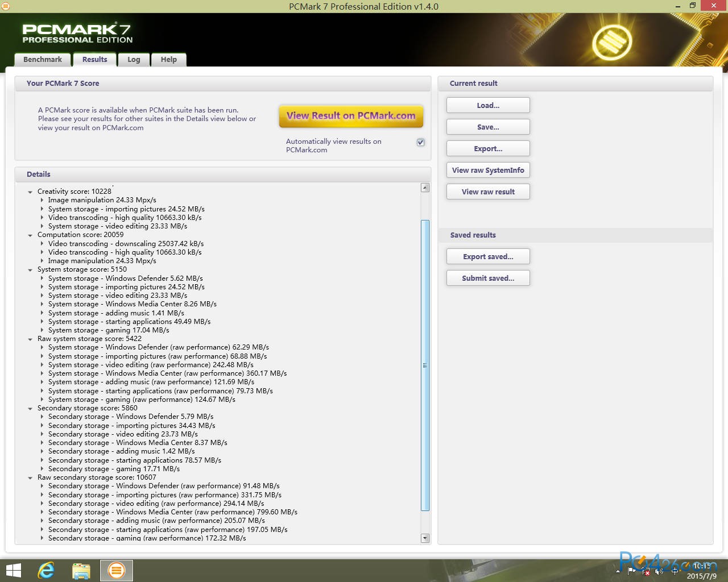Click the details vertical scrollbar thumb

425,365
